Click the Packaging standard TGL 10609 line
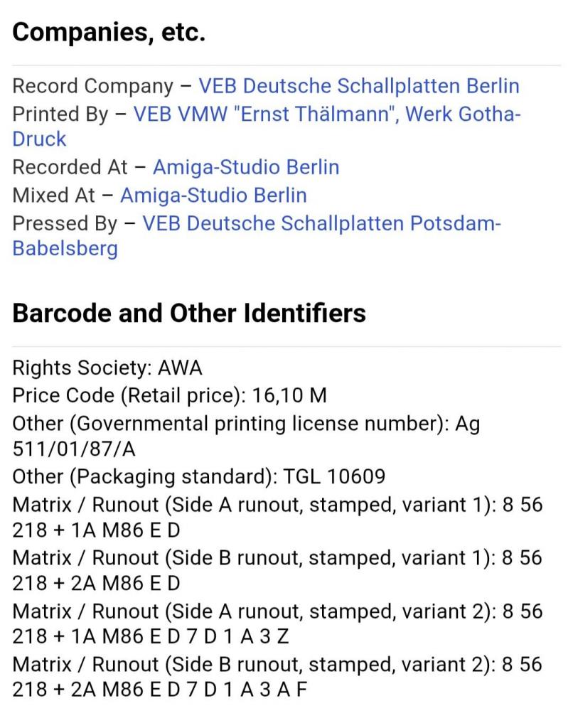The image size is (573, 728). (198, 476)
